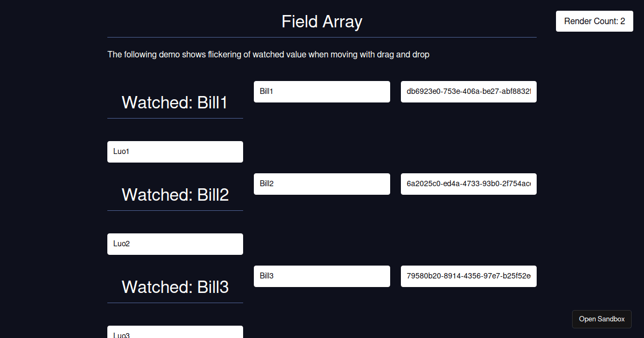This screenshot has height=338, width=644.
Task: Click the divider line below Field Array title
Action: (x=322, y=38)
